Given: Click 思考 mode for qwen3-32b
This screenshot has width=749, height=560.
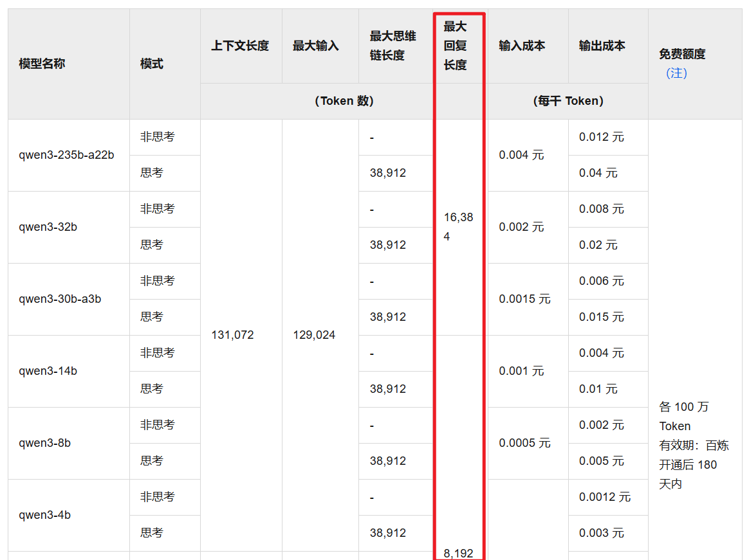Looking at the screenshot, I should [x=151, y=245].
